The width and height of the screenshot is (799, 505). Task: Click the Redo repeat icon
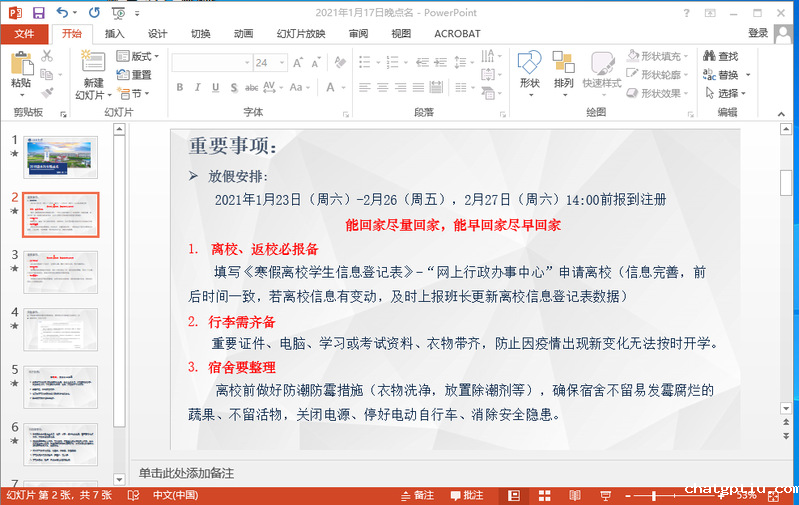click(x=94, y=13)
